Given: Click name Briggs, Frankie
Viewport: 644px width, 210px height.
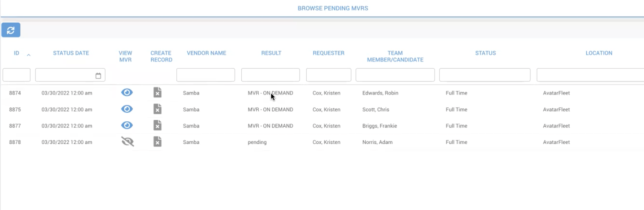Looking at the screenshot, I should click(379, 126).
